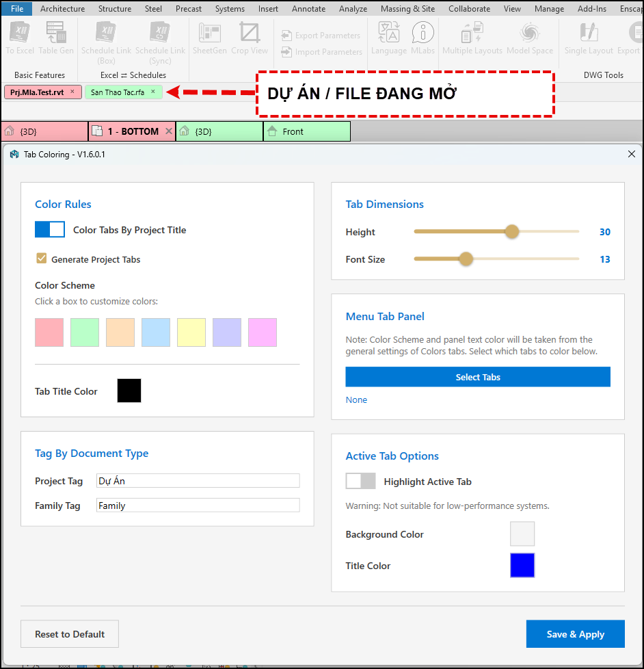The height and width of the screenshot is (669, 644).
Task: Open the Steel ribbon tab
Action: click(153, 8)
